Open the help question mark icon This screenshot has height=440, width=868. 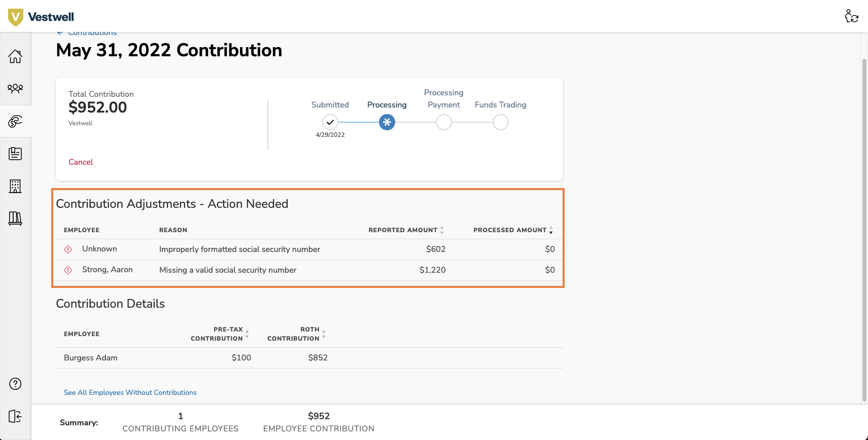tap(15, 384)
